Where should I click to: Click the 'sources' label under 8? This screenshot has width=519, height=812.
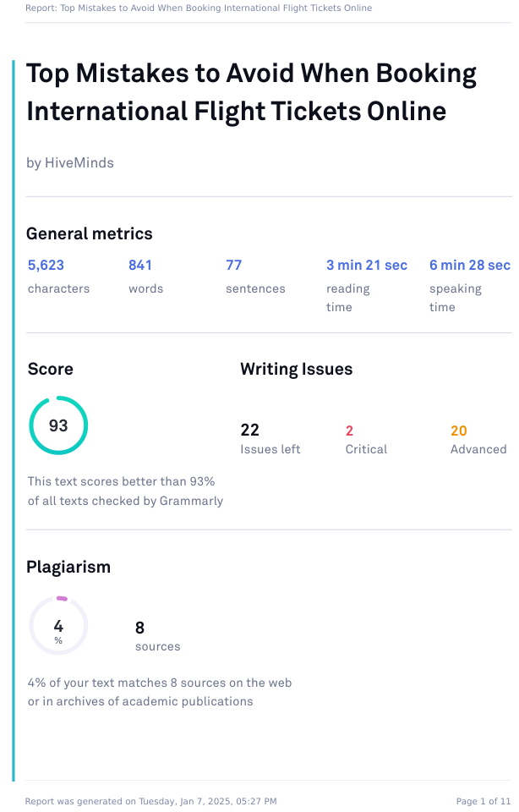158,647
